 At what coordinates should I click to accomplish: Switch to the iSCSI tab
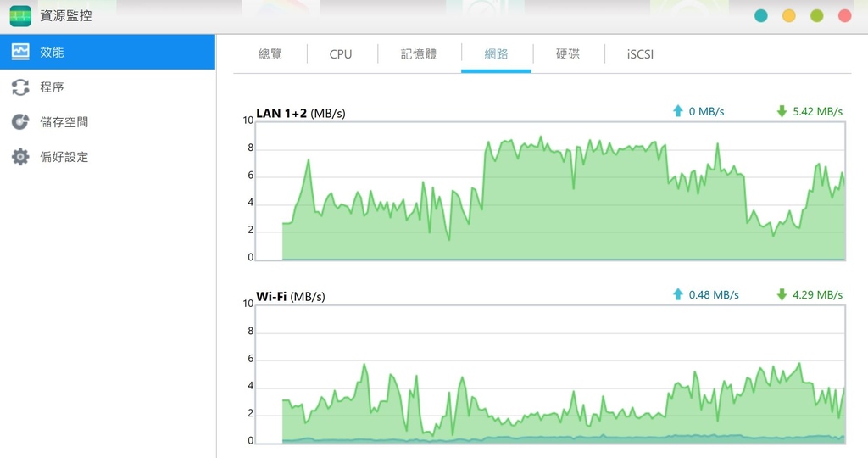pyautogui.click(x=640, y=53)
